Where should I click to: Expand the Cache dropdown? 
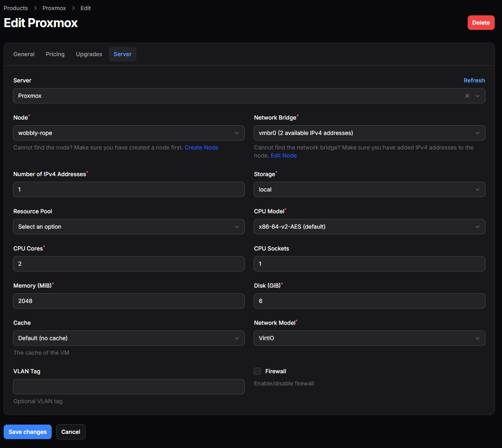tap(128, 338)
